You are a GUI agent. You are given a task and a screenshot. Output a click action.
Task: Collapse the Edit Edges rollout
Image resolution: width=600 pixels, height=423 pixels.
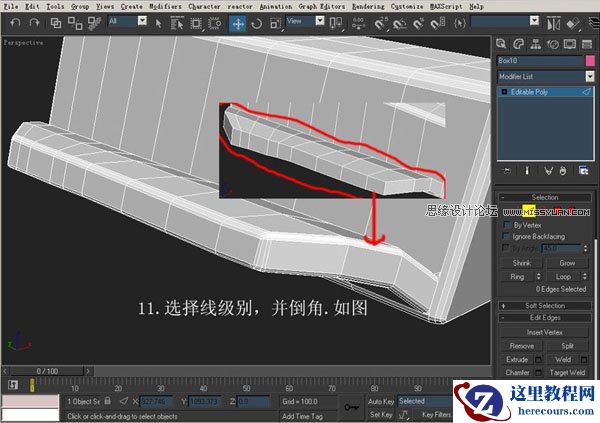[x=545, y=317]
